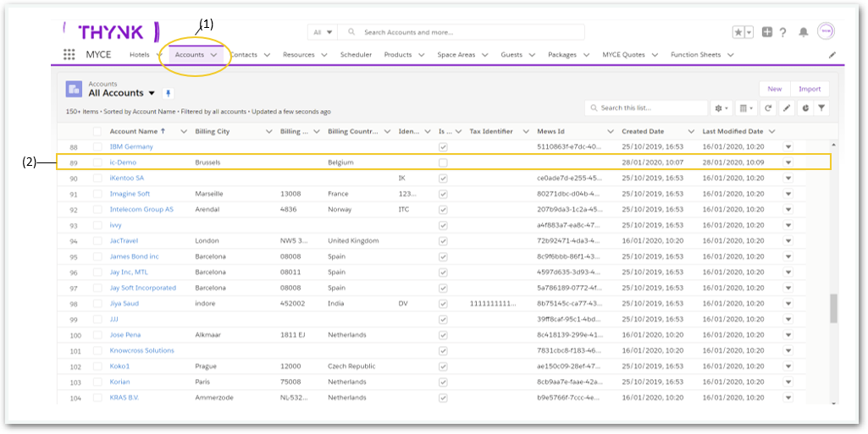The width and height of the screenshot is (868, 434).
Task: Open row actions for ic-Demo
Action: [x=788, y=162]
